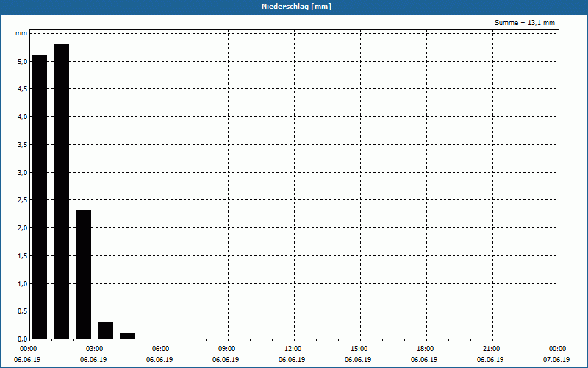Click the 09:00 time label
The height and width of the screenshot is (368, 588).
pos(227,349)
